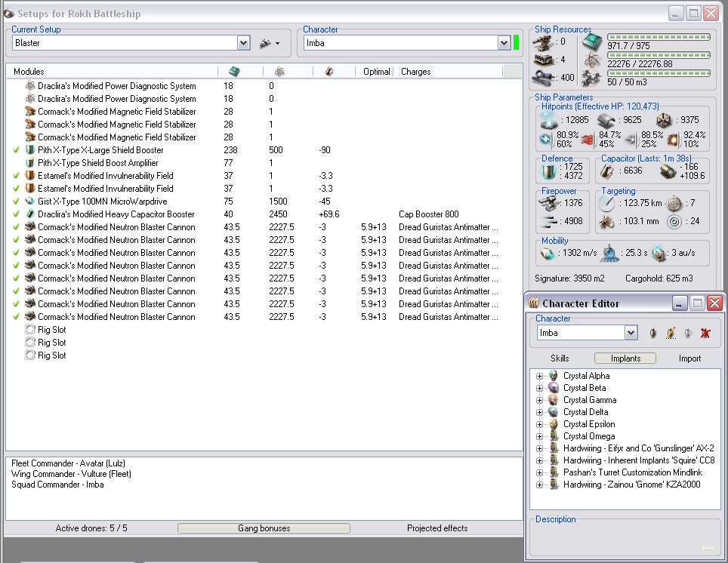Switch to the Implants tab
The image size is (728, 563).
click(x=625, y=358)
